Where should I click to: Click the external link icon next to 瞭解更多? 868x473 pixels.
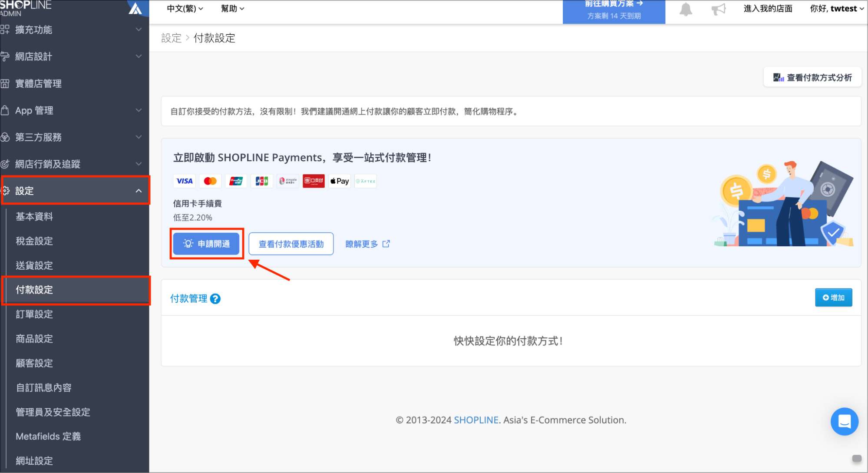tap(386, 244)
